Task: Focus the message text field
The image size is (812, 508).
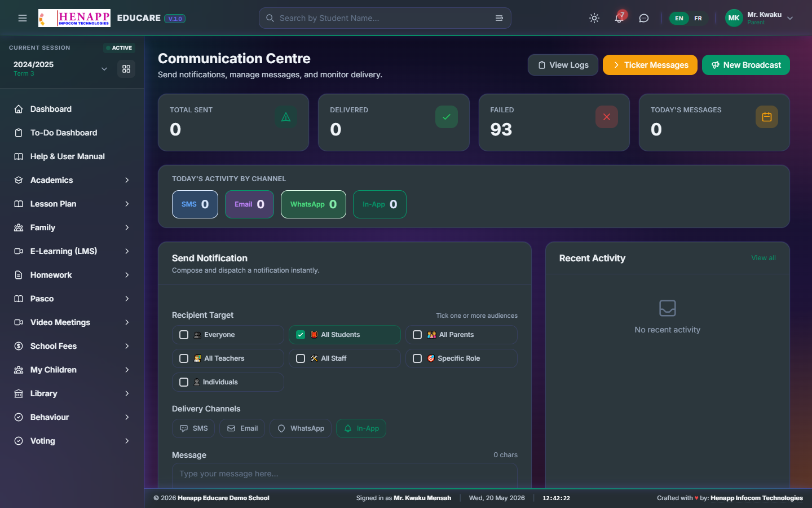Action: 345,475
